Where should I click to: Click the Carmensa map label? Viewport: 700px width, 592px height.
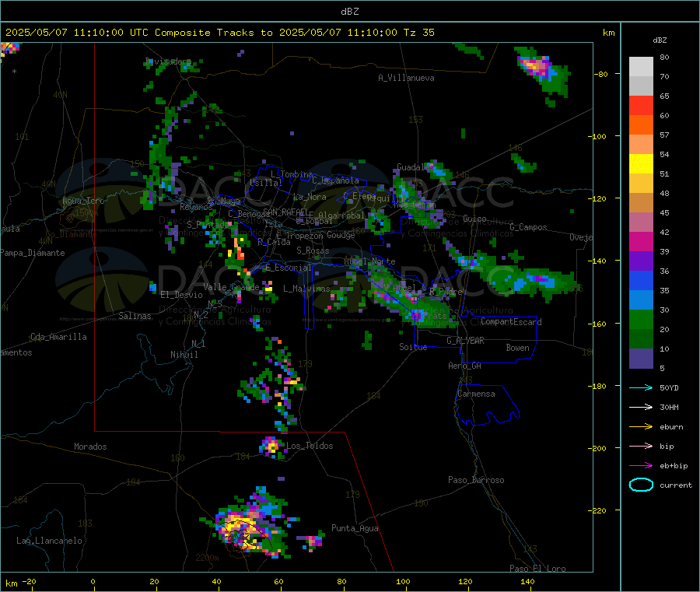point(476,394)
